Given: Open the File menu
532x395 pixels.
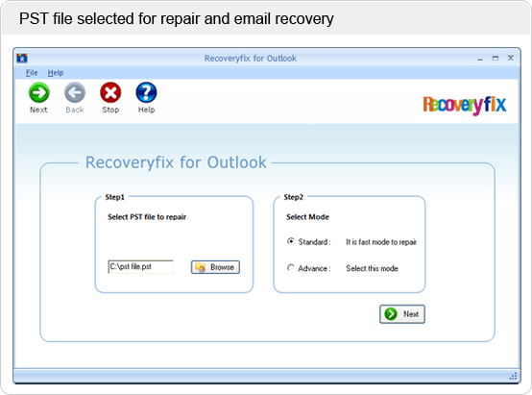Looking at the screenshot, I should coord(32,73).
